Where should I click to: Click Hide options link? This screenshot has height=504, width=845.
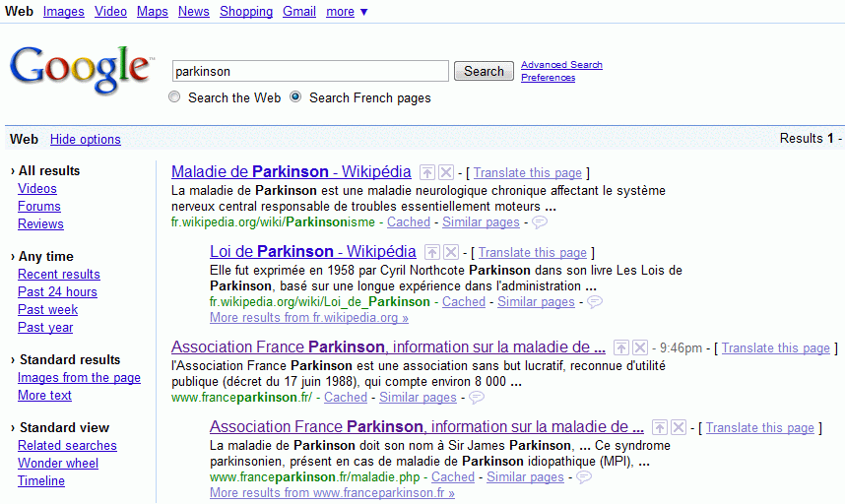(85, 140)
